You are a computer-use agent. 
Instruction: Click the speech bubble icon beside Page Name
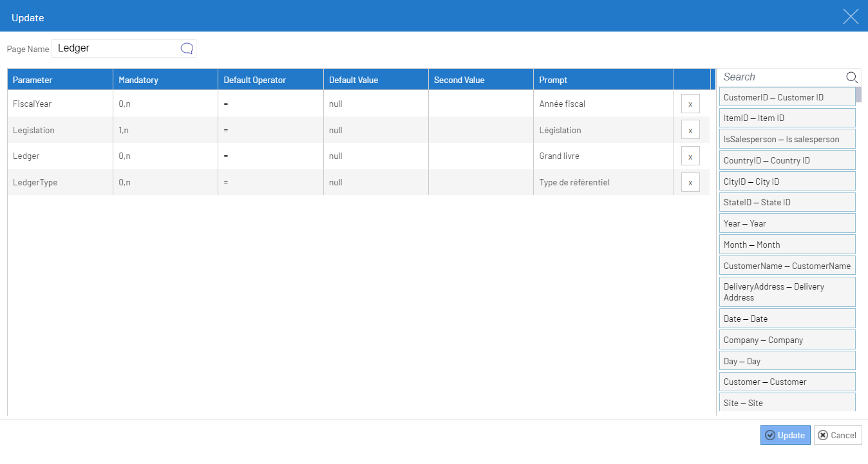[x=187, y=48]
